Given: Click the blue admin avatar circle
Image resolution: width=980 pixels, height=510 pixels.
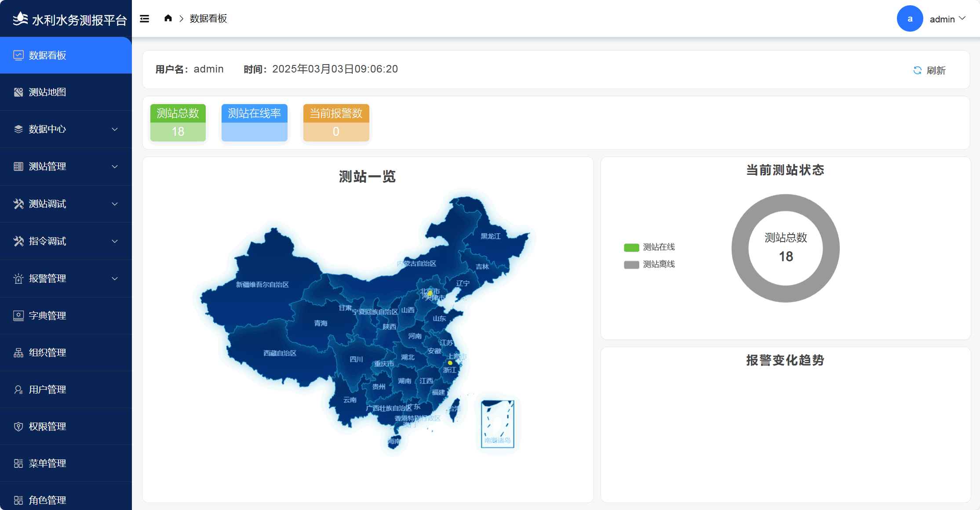Looking at the screenshot, I should tap(910, 19).
